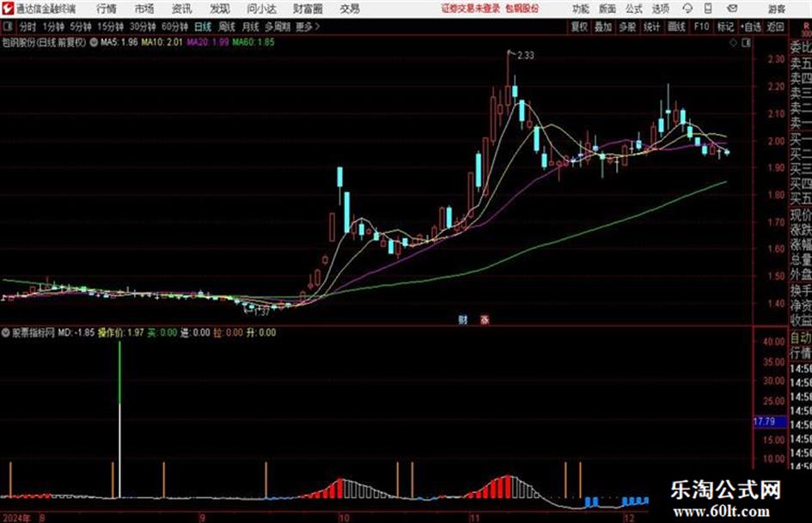812x523 pixels.
Task: Click the 统计 toolbar button
Action: (651, 27)
